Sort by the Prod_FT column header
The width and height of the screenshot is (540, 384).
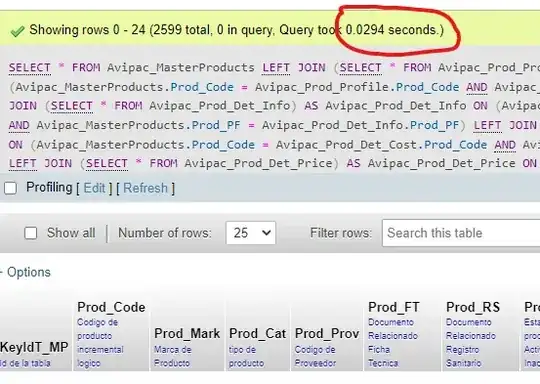(394, 307)
